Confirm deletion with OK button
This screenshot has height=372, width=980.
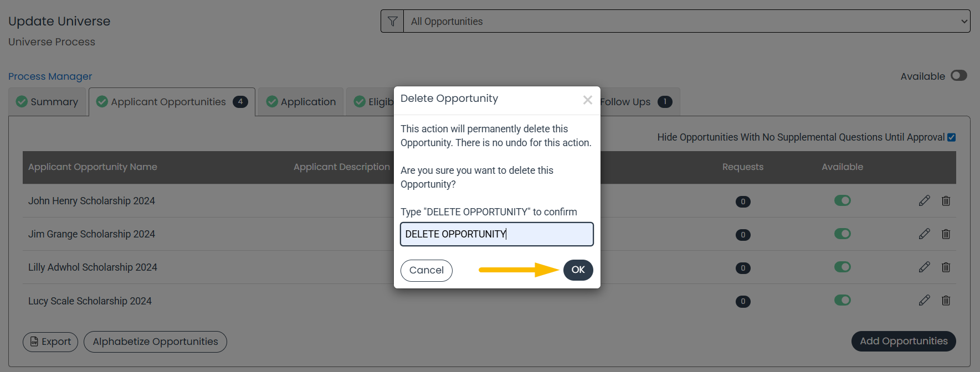click(578, 270)
